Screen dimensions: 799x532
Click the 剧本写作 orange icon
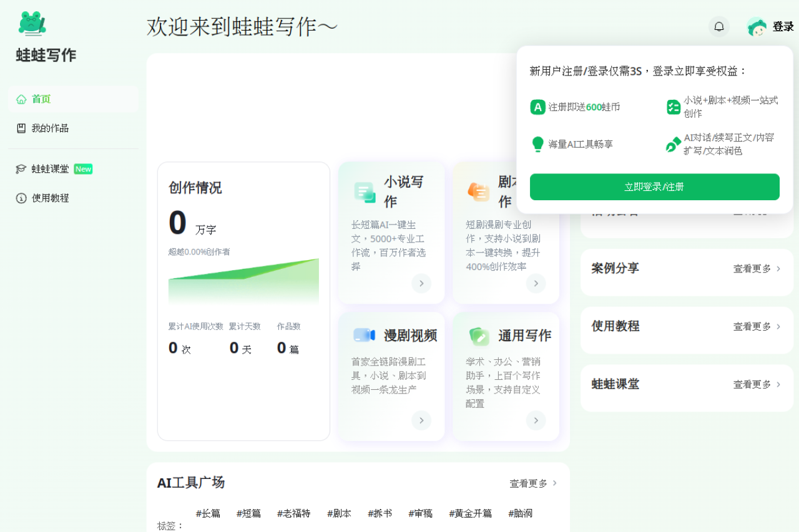(479, 192)
